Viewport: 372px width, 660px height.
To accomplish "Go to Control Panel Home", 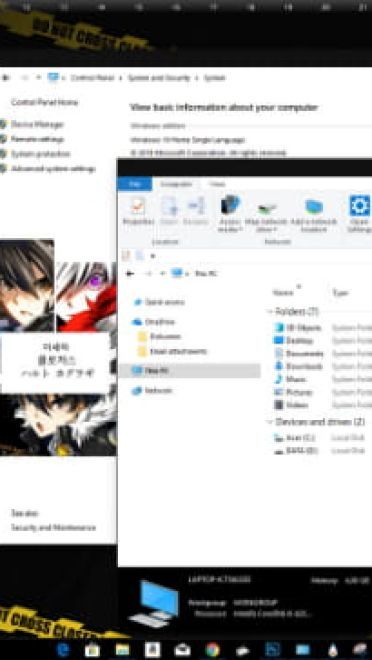I will pos(45,102).
